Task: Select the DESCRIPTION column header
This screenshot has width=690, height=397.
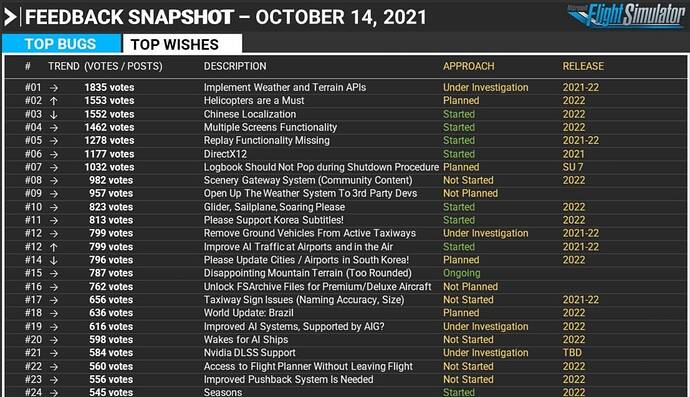Action: click(x=235, y=66)
